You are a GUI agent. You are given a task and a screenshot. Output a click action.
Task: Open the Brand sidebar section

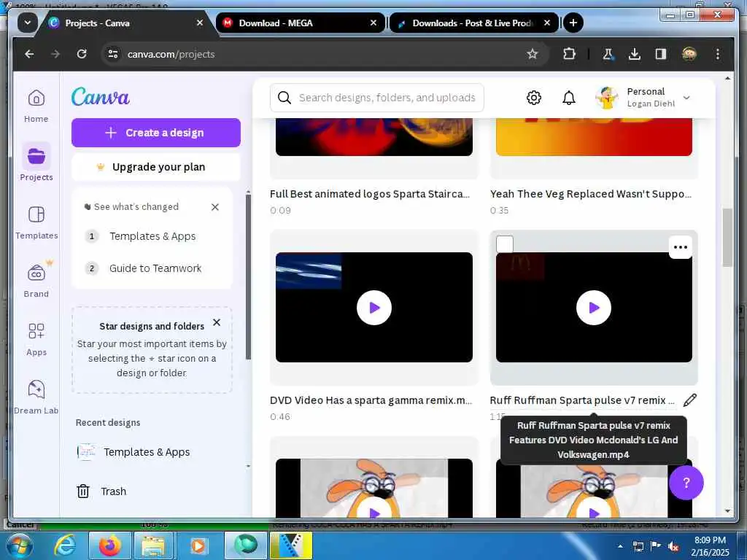click(x=36, y=281)
